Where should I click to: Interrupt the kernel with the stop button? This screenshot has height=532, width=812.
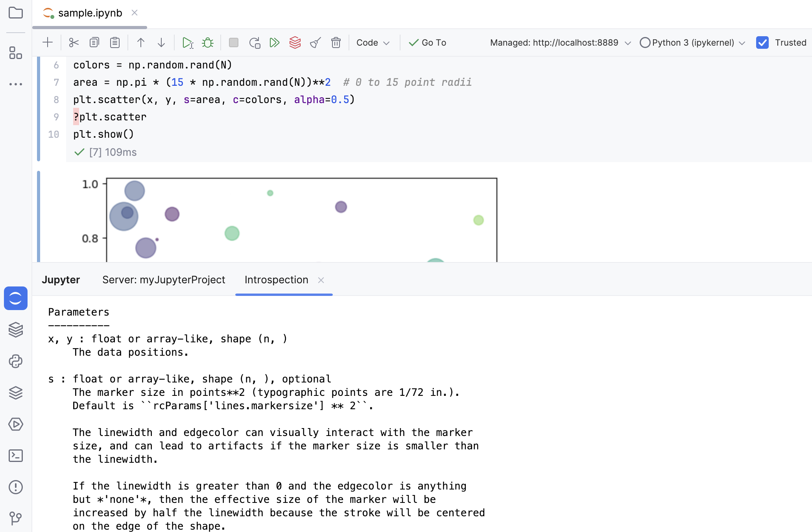[x=234, y=42]
